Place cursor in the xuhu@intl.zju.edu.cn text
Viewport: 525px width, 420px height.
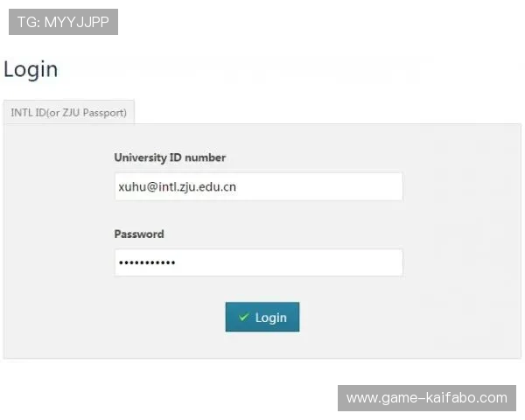click(177, 187)
